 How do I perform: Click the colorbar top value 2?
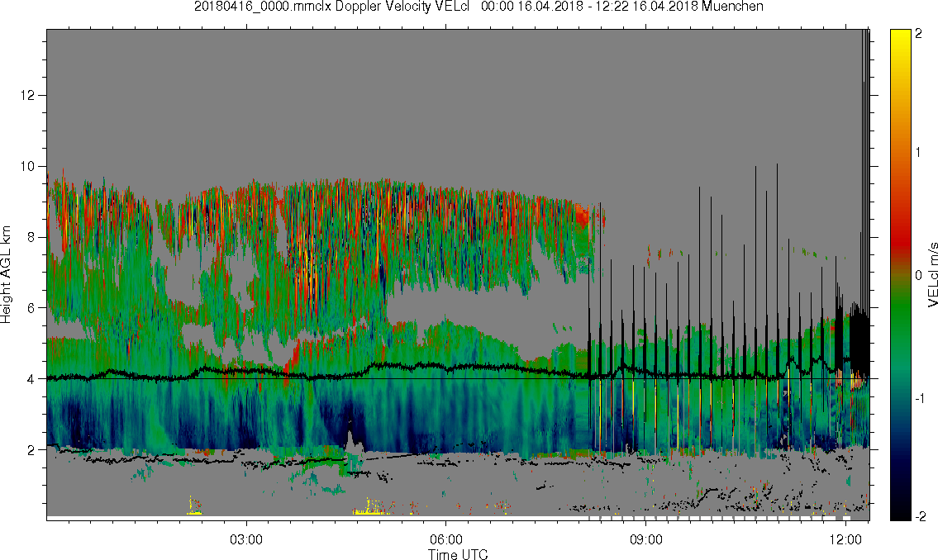[919, 34]
